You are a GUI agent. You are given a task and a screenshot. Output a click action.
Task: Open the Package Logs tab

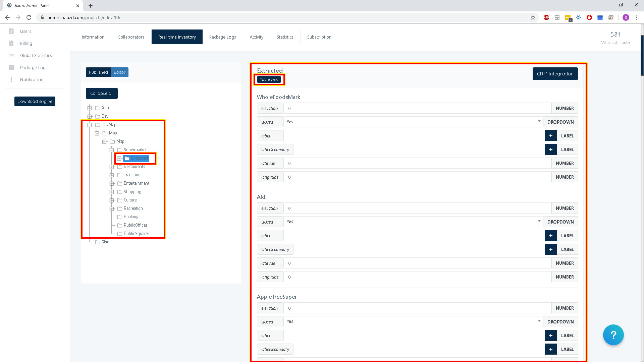222,37
